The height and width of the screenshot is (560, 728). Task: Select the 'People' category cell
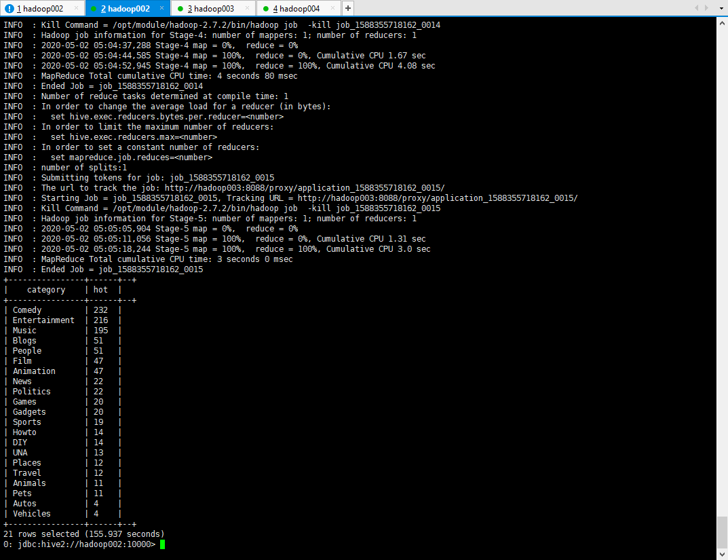[27, 351]
